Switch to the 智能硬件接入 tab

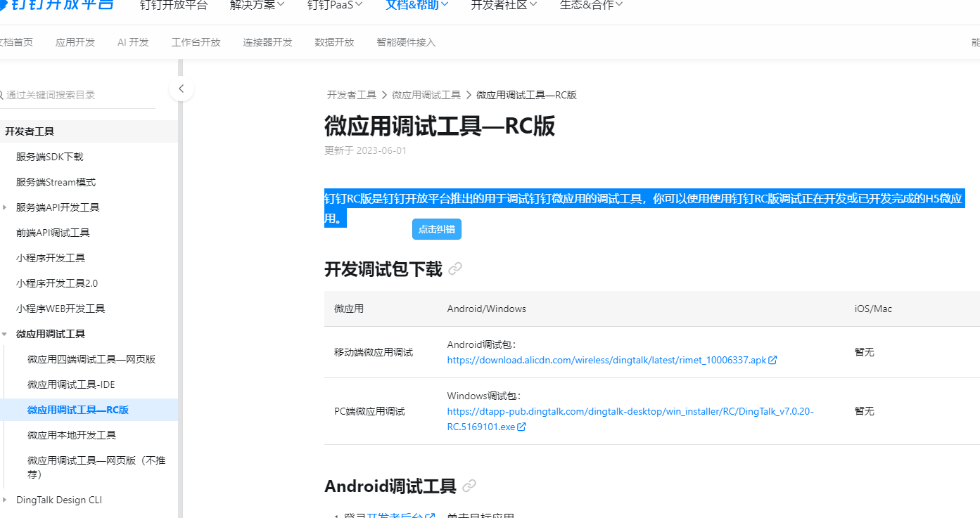(407, 42)
